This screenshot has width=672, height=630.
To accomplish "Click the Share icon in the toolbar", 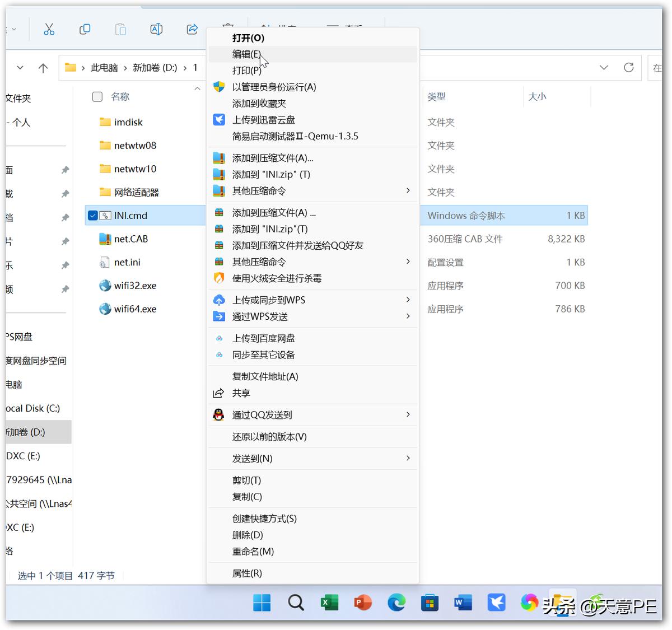I will click(192, 29).
